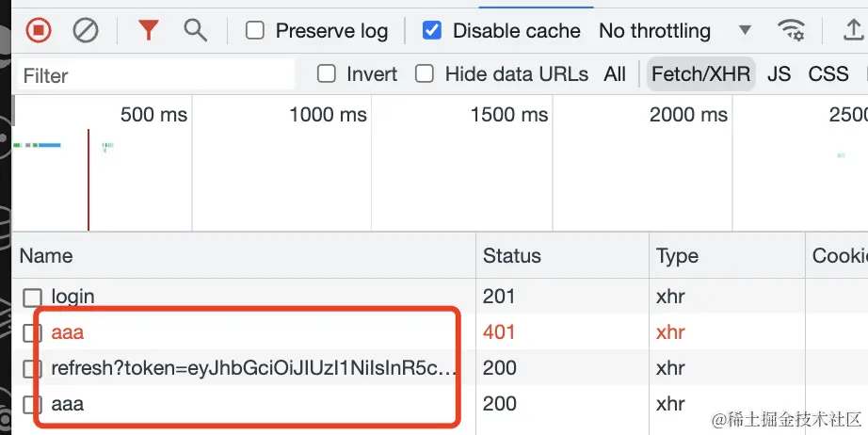Filter requests by CSS

tap(828, 74)
